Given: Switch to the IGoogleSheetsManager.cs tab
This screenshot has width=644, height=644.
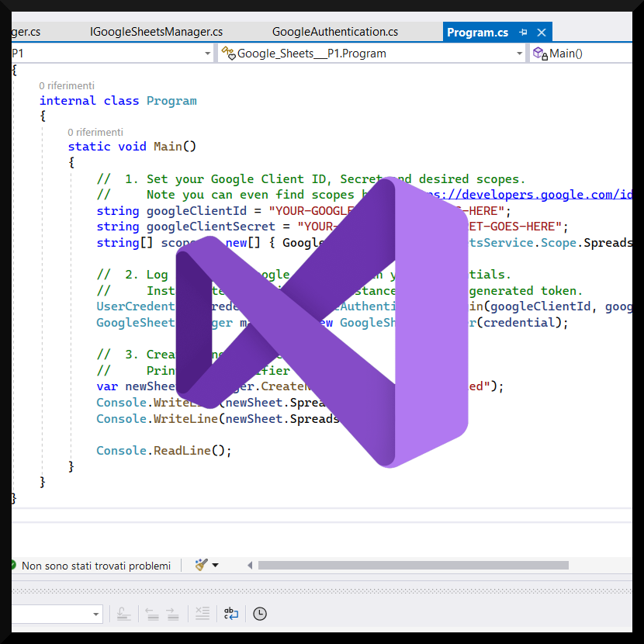Looking at the screenshot, I should tap(157, 32).
